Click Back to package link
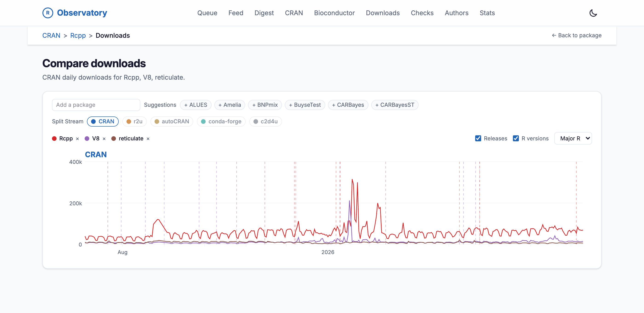 (x=577, y=35)
